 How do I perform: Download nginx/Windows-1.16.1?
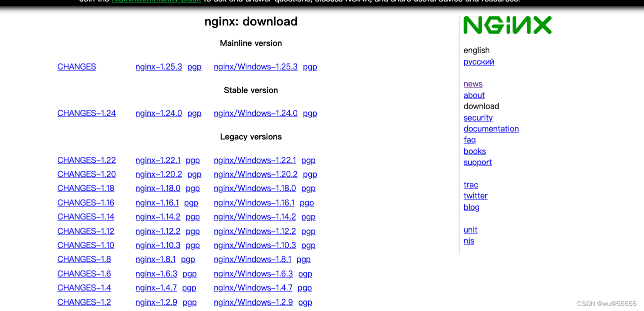(x=254, y=202)
